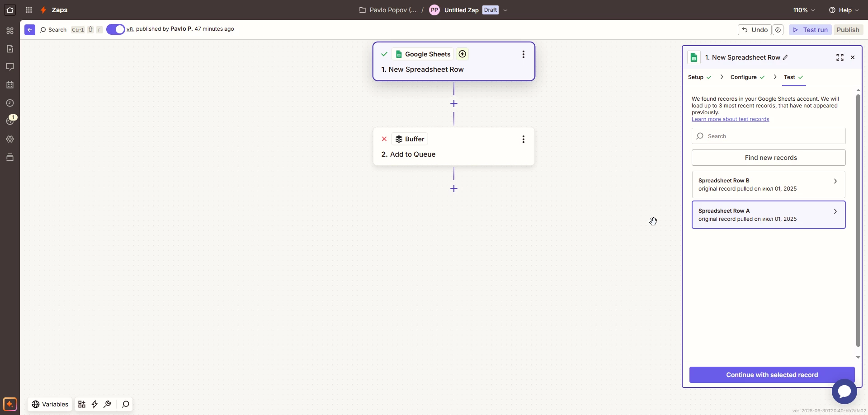
Task: Switch to the Test tab
Action: (x=794, y=77)
